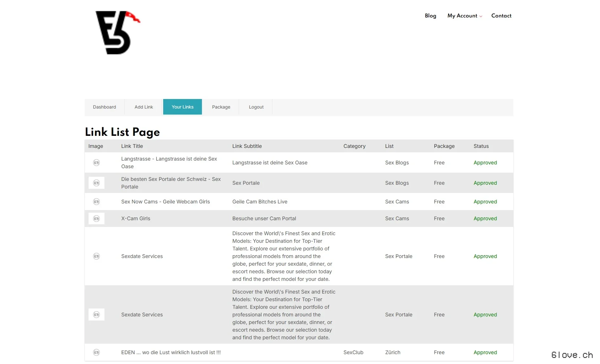The width and height of the screenshot is (600, 364).
Task: Click subtitle 'Geile Cam Bitches Live'
Action: tap(260, 202)
